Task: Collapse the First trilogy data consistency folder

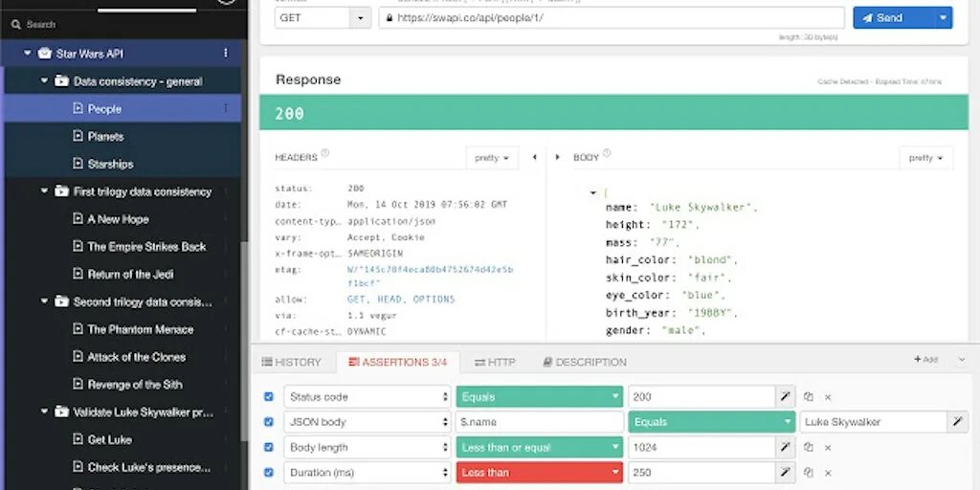Action: click(x=44, y=191)
